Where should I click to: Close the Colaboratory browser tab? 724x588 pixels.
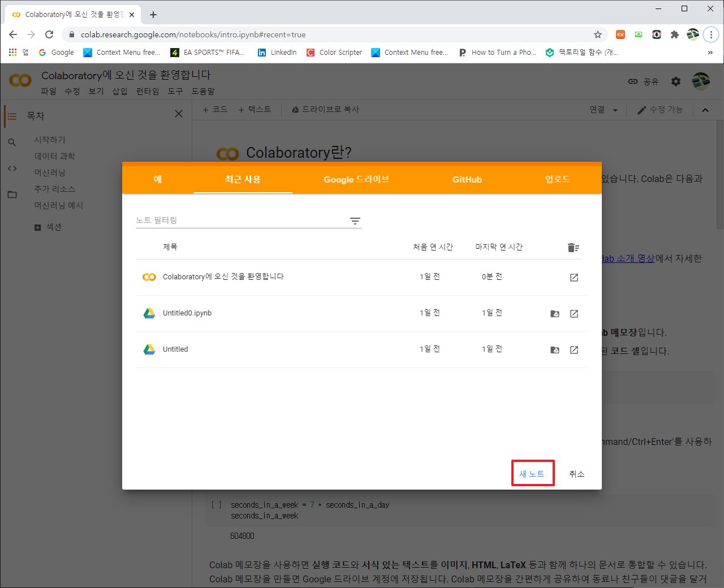132,15
